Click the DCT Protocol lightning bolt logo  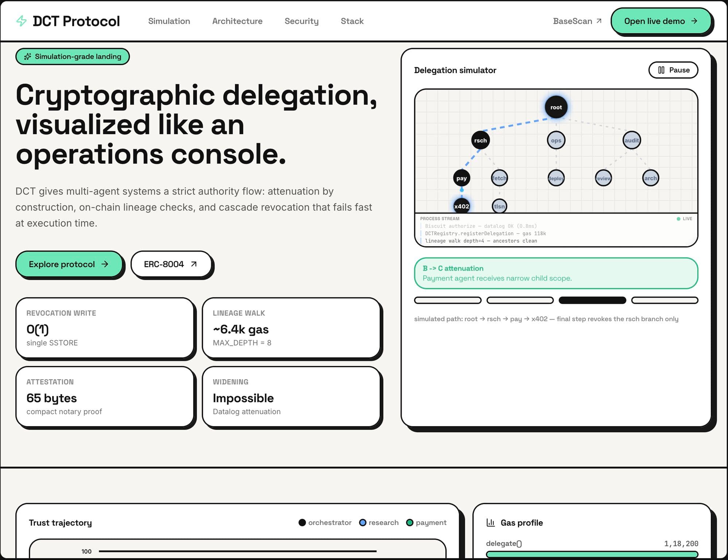(x=22, y=21)
